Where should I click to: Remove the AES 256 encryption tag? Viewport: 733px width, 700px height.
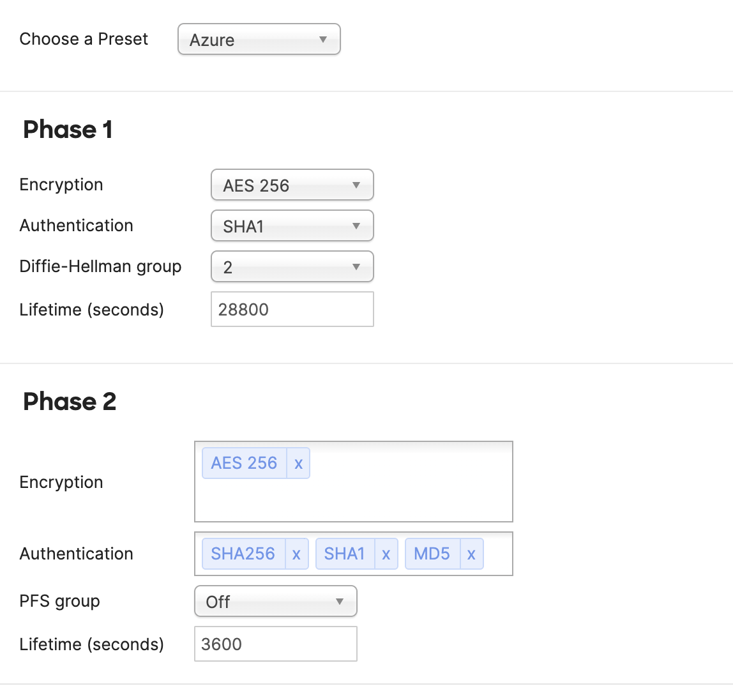(298, 463)
